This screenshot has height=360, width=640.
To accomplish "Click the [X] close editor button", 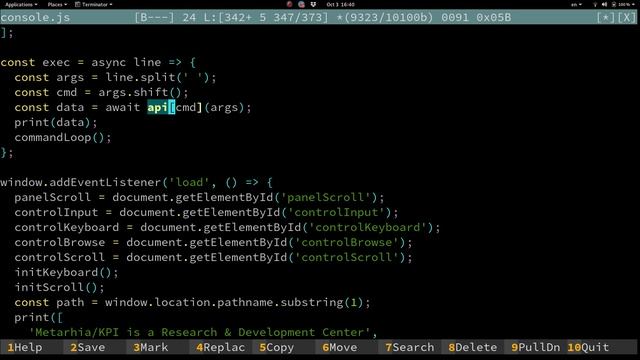I will coord(627,18).
